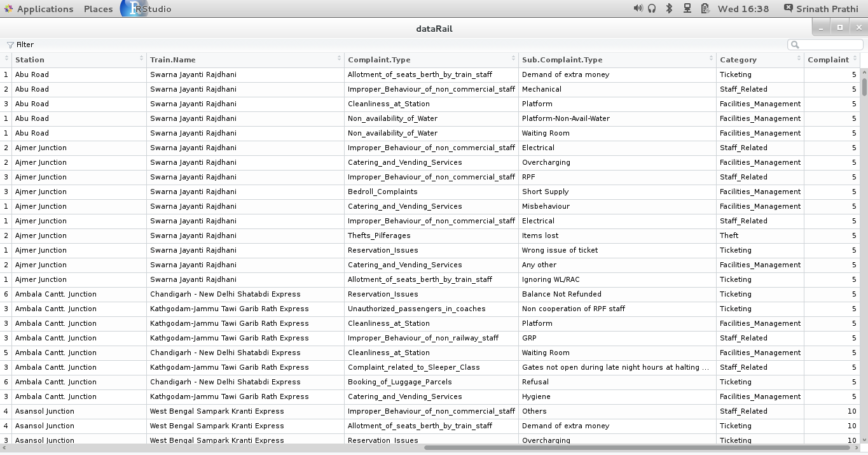
Task: Sort by the Train.Name column arrows
Action: point(339,59)
